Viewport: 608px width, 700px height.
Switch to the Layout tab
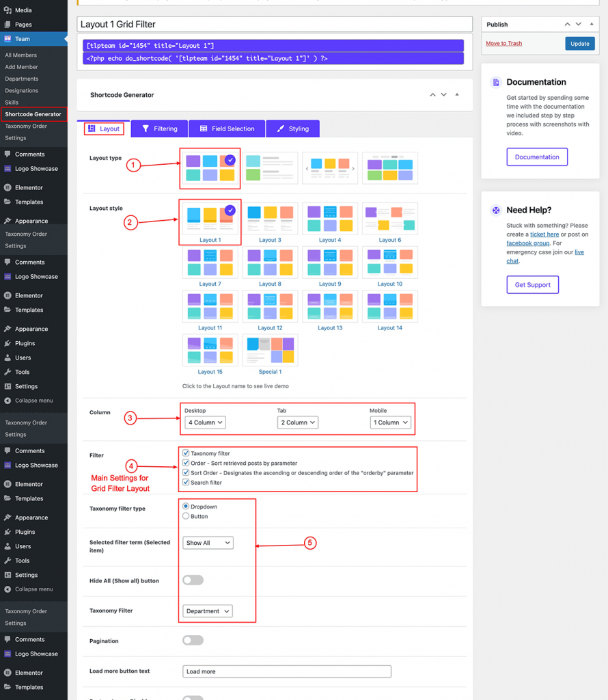104,129
